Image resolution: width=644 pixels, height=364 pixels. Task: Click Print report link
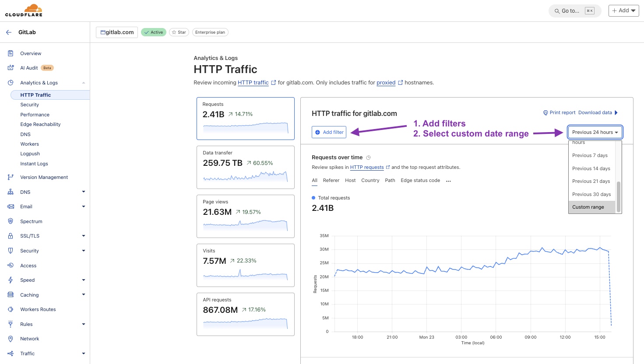[559, 112]
